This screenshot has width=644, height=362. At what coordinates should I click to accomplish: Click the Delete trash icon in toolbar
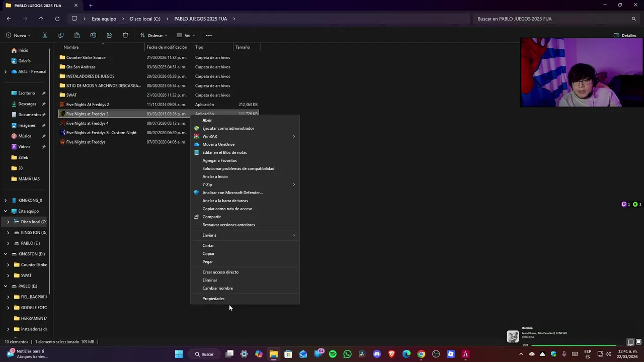click(125, 35)
